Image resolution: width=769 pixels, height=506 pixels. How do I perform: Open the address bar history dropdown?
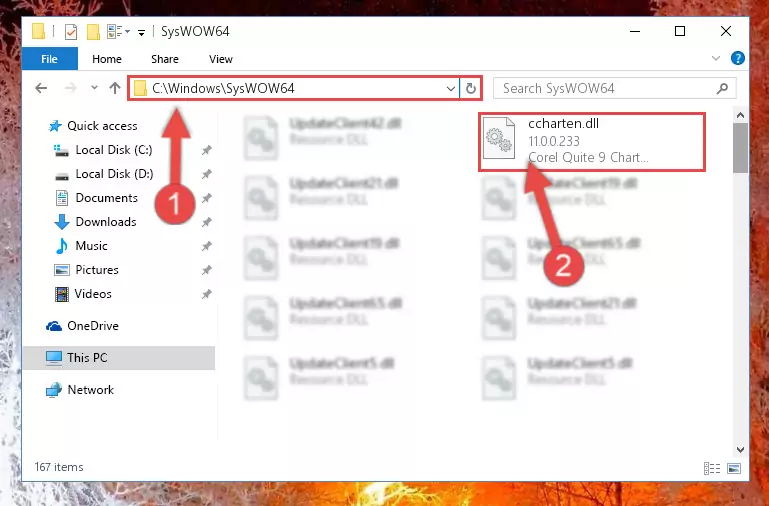click(x=451, y=89)
